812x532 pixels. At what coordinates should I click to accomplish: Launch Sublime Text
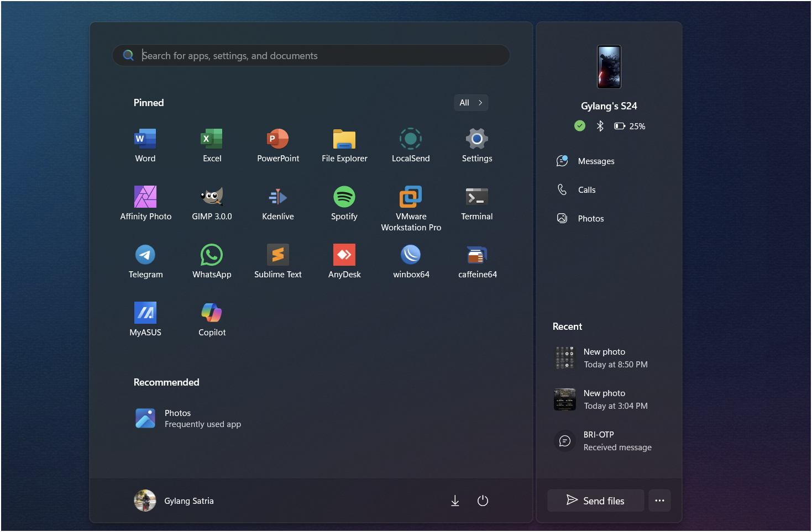(278, 261)
